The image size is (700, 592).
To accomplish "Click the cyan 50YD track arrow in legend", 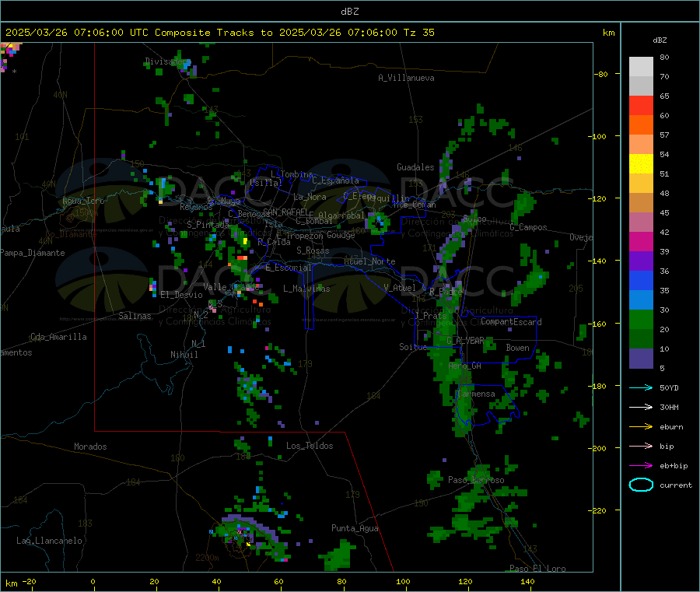I will pyautogui.click(x=641, y=387).
